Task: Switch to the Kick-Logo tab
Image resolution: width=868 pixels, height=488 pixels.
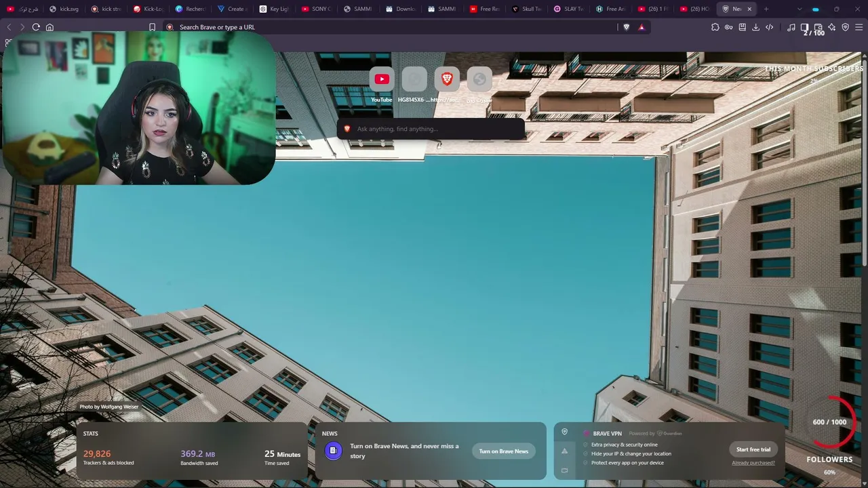Action: [148, 9]
